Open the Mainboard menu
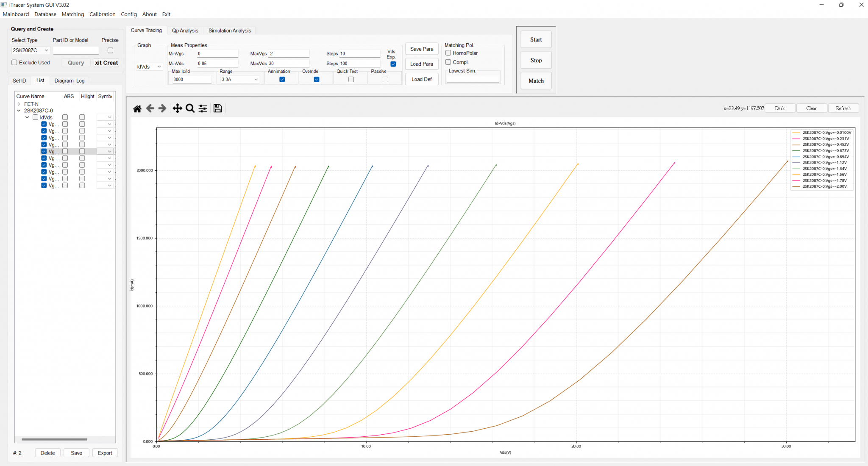This screenshot has width=868, height=466. pos(16,14)
